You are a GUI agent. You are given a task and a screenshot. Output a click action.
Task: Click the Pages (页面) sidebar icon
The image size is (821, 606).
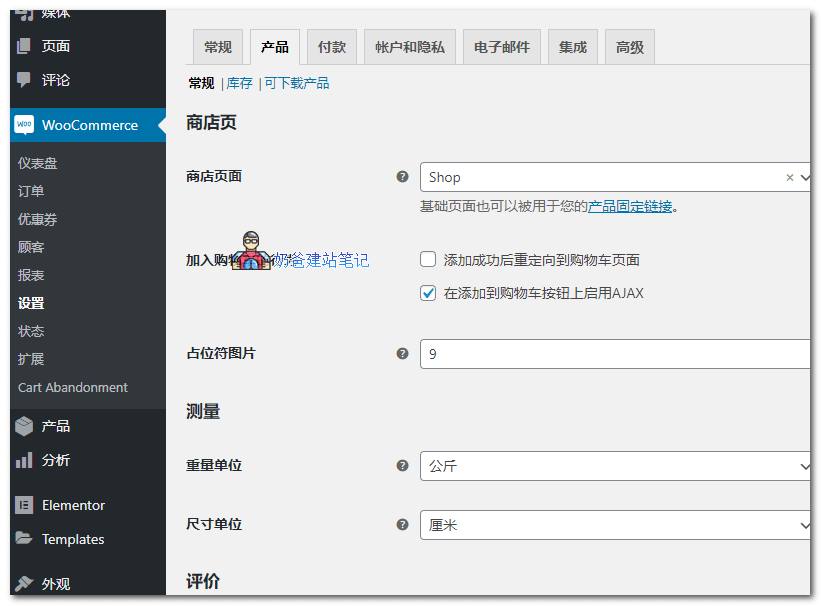[24, 46]
